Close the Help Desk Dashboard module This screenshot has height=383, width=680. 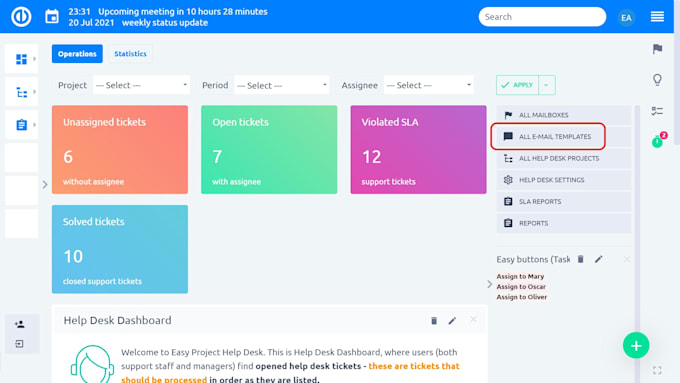(x=473, y=320)
